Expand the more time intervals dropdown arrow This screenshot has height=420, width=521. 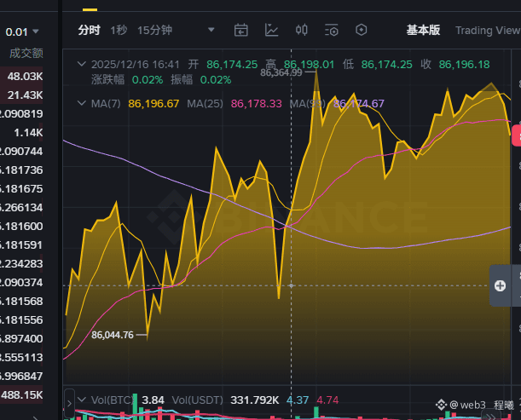pyautogui.click(x=211, y=30)
